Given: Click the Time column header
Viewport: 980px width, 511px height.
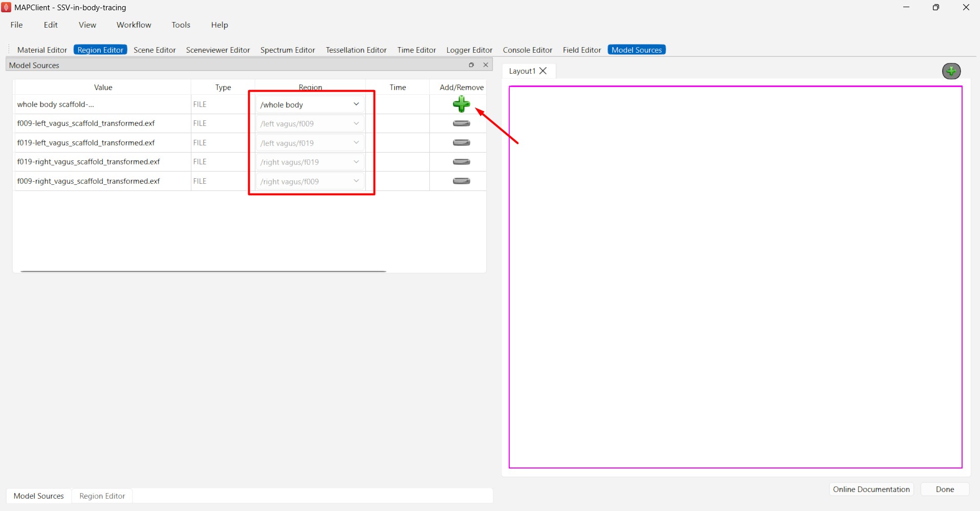Looking at the screenshot, I should click(398, 87).
